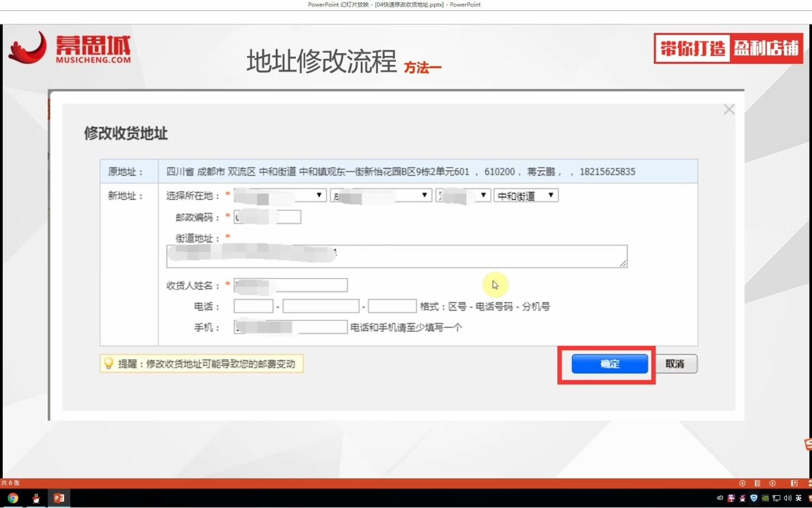Click the 收货人姓名 recipient name field
The height and width of the screenshot is (508, 812).
tap(290, 285)
